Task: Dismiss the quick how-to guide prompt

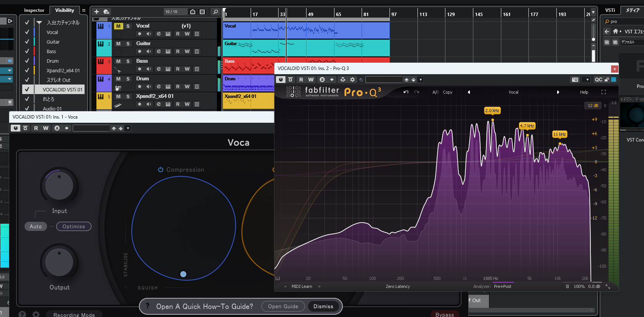Action: click(x=323, y=306)
